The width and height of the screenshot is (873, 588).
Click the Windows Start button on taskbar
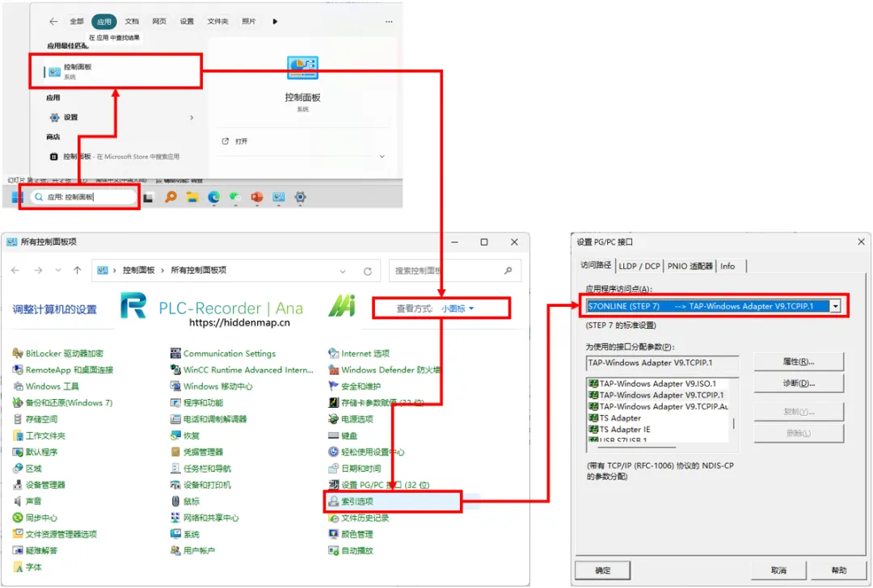15,197
